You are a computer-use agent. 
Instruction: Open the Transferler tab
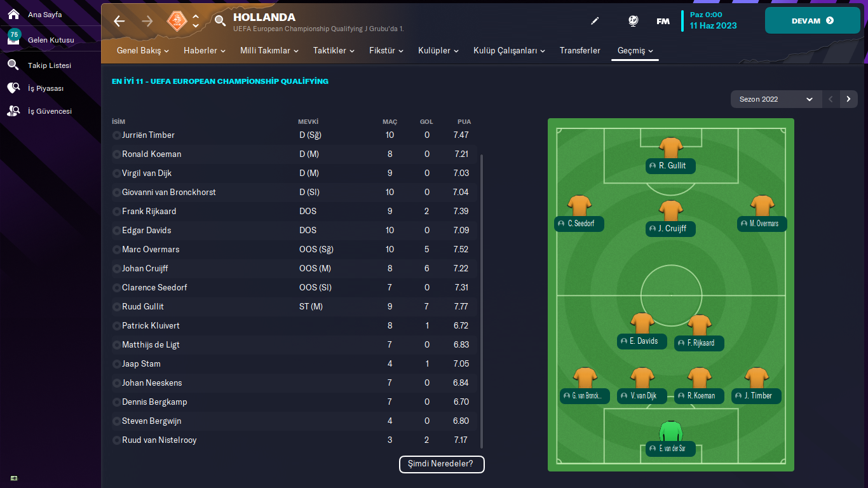click(x=580, y=51)
